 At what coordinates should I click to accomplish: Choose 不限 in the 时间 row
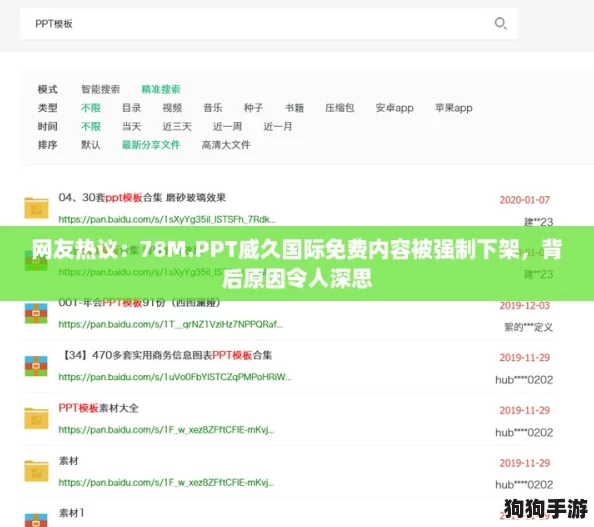coord(91,126)
